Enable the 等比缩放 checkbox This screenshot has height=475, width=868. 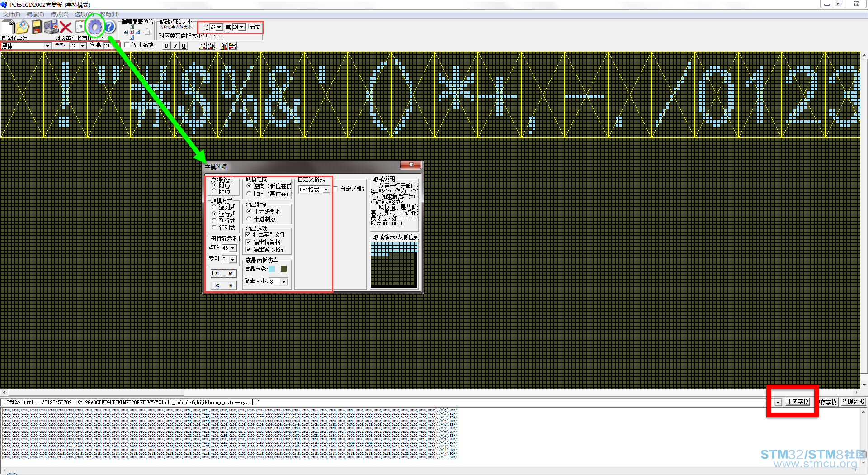[127, 45]
